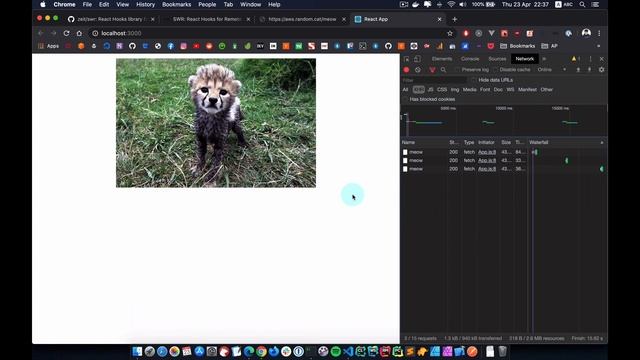
Task: Open Bookmarks folder in bookmarks bar
Action: (518, 46)
